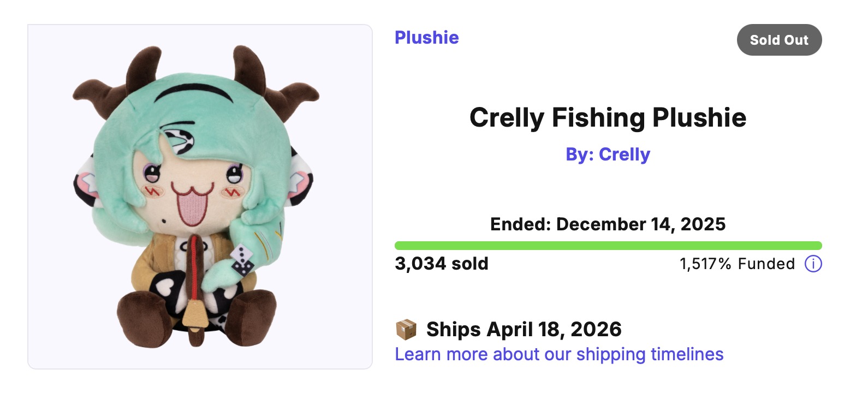Open Learn more about shipping timelines link
This screenshot has height=393, width=868.
pyautogui.click(x=559, y=354)
